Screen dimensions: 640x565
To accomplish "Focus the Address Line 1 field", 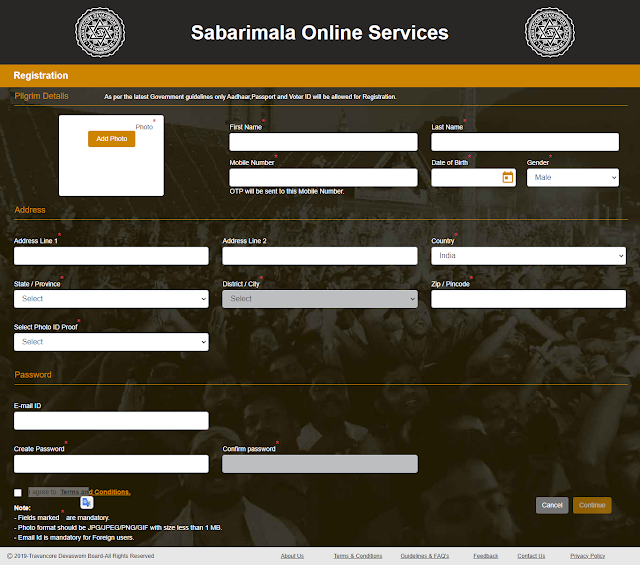I will pyautogui.click(x=111, y=256).
